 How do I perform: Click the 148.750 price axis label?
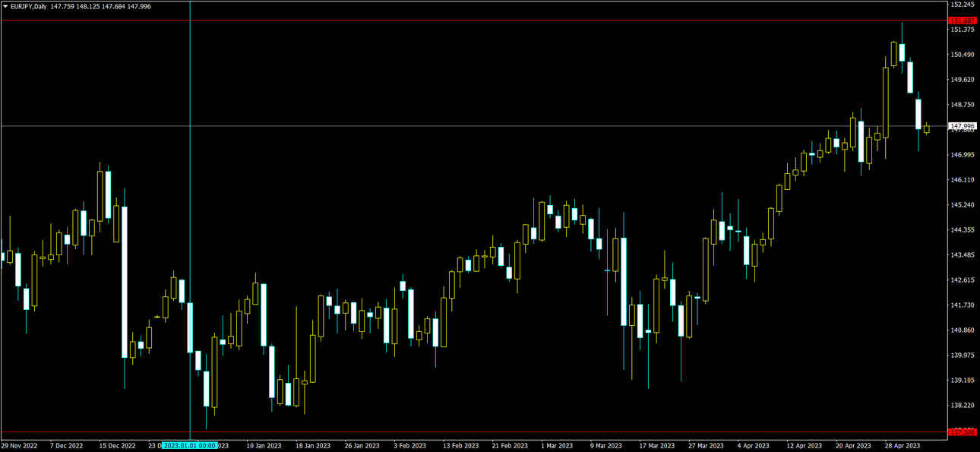point(963,105)
